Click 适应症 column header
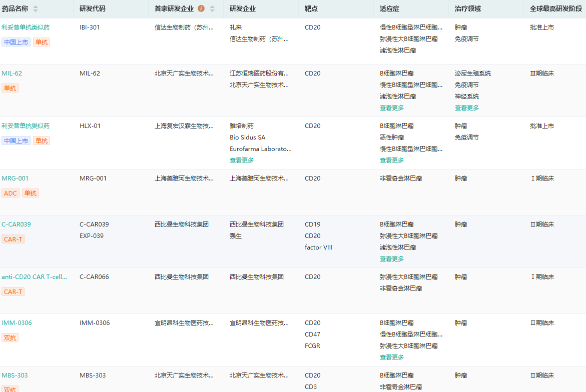The width and height of the screenshot is (586, 392). coord(389,8)
